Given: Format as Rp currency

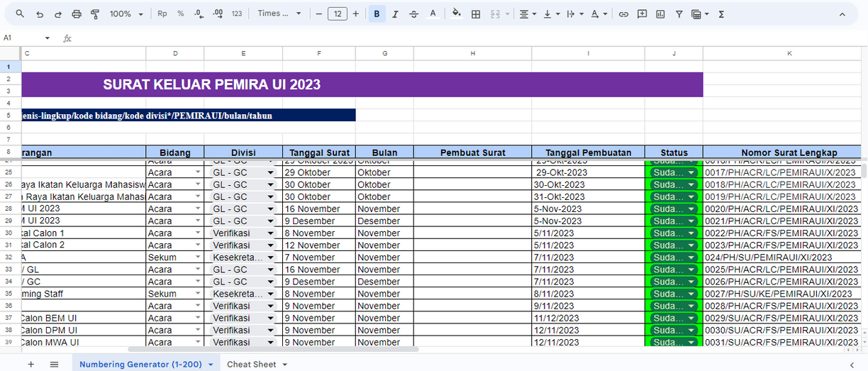Looking at the screenshot, I should point(162,14).
